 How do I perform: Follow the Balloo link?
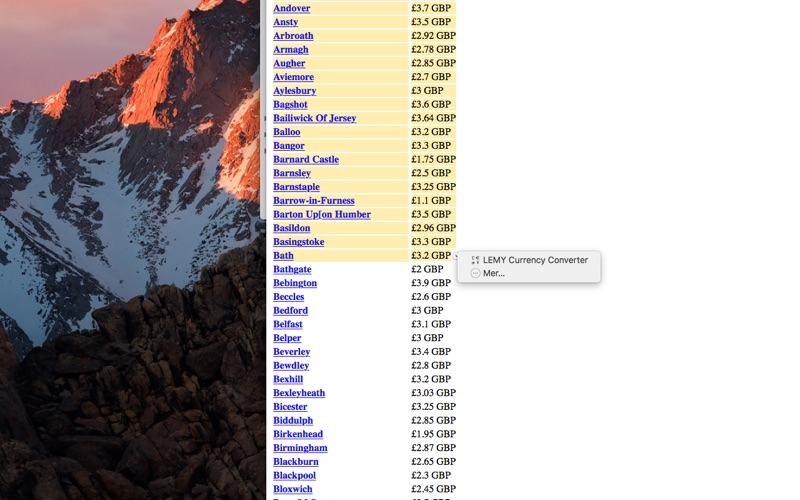click(x=286, y=132)
